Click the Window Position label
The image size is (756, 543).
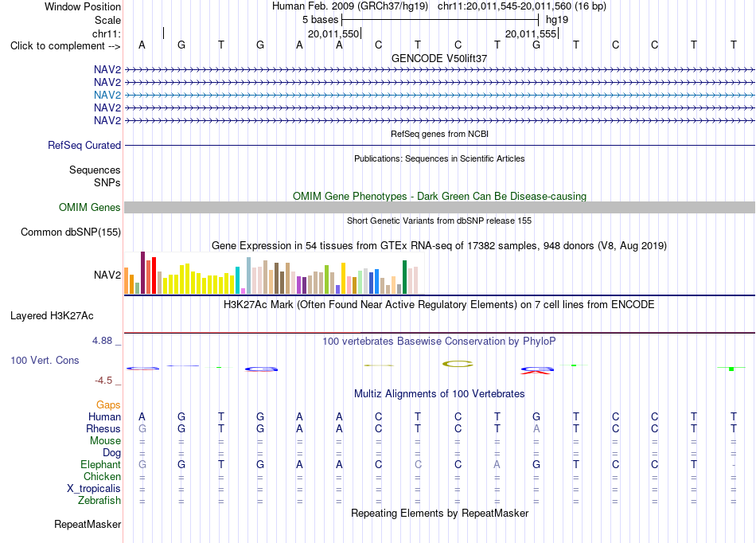(83, 6)
